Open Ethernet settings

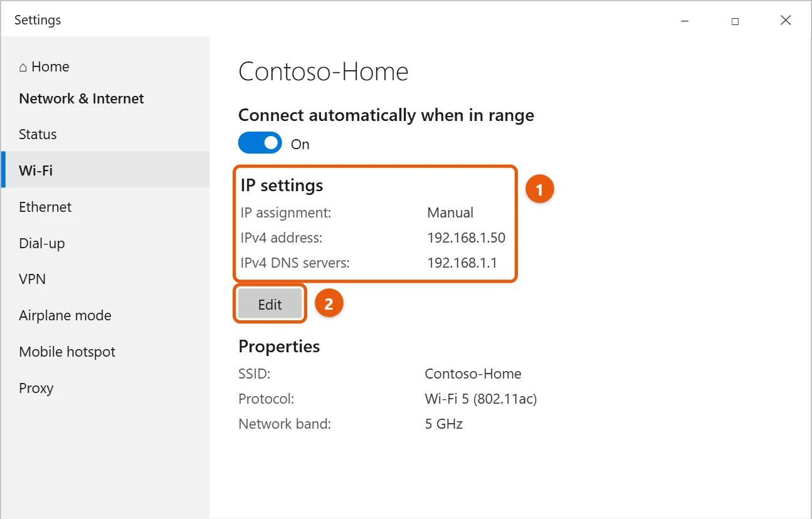coord(45,207)
